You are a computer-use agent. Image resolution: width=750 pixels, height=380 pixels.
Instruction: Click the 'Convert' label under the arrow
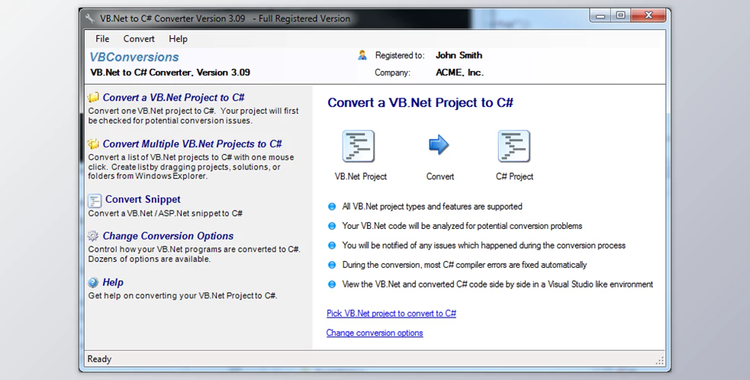[440, 177]
